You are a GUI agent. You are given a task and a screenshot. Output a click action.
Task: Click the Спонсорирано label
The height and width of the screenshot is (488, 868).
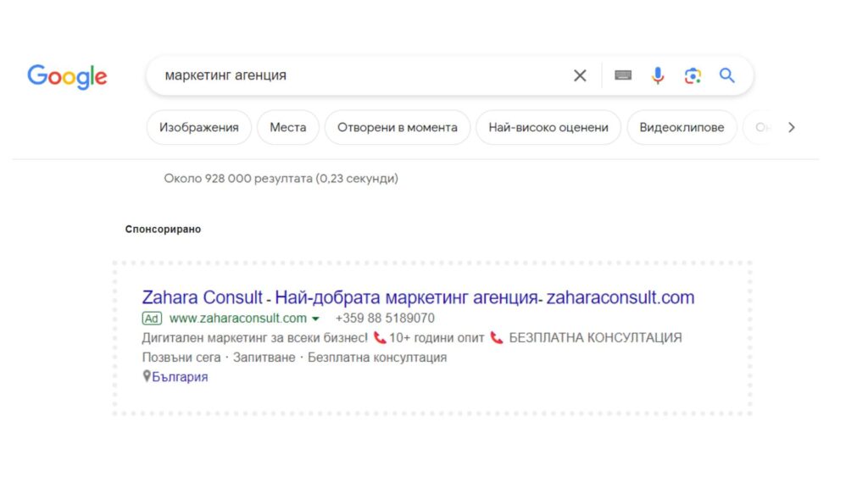click(163, 229)
